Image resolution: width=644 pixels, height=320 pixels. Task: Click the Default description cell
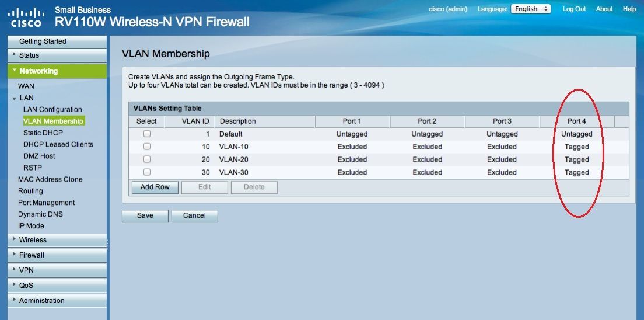pyautogui.click(x=231, y=134)
